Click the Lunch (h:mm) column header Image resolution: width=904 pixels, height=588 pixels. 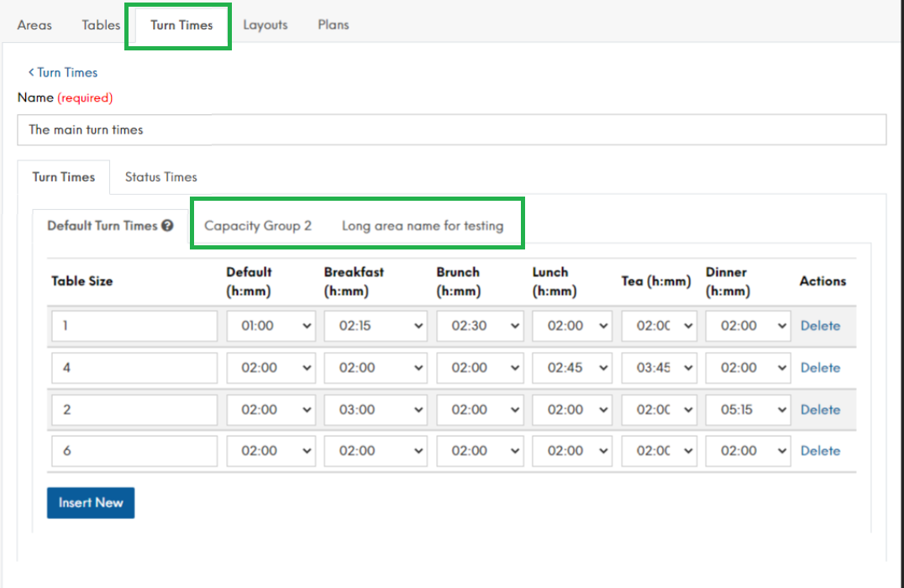pos(554,281)
